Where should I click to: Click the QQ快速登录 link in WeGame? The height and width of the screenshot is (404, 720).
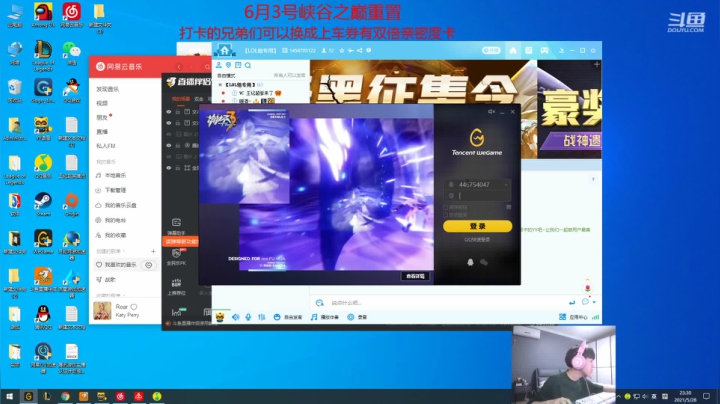477,239
